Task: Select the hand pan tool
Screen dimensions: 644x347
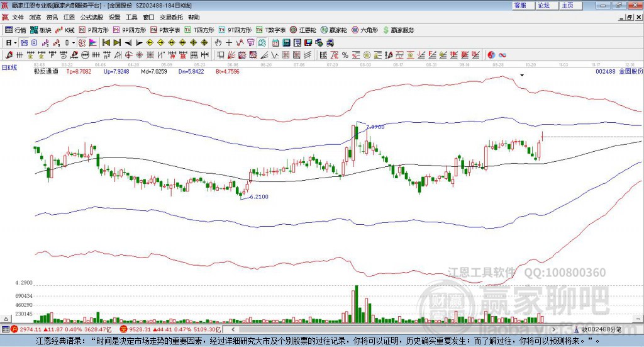Action: pos(218,43)
